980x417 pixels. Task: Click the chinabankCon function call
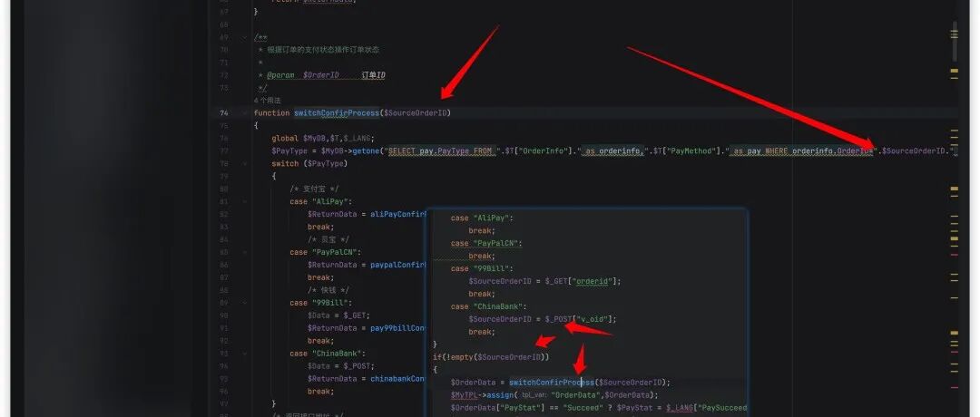397,378
